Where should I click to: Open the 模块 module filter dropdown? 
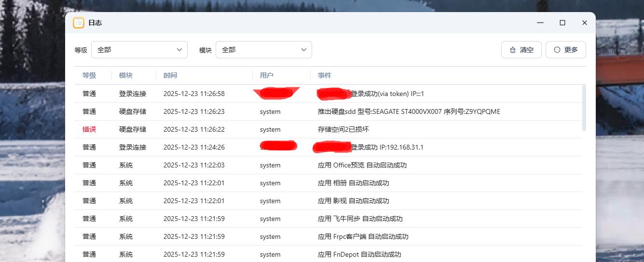coord(264,50)
